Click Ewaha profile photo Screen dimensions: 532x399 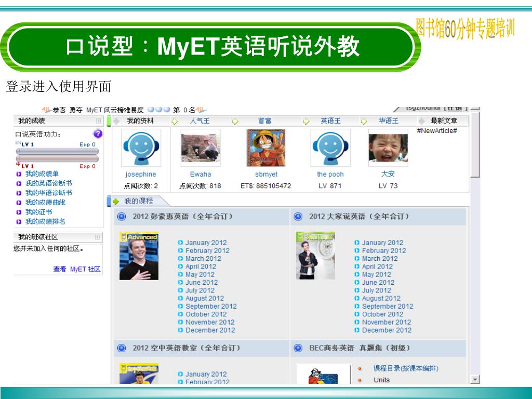coord(201,148)
